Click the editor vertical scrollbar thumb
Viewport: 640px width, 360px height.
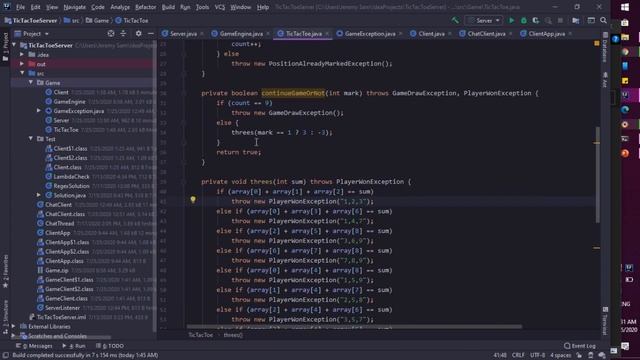598,175
